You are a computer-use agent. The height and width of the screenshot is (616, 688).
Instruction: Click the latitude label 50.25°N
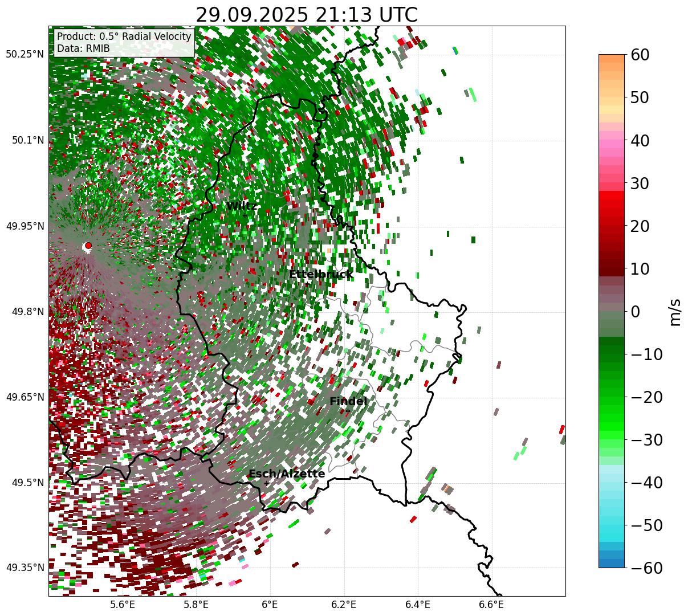(25, 55)
